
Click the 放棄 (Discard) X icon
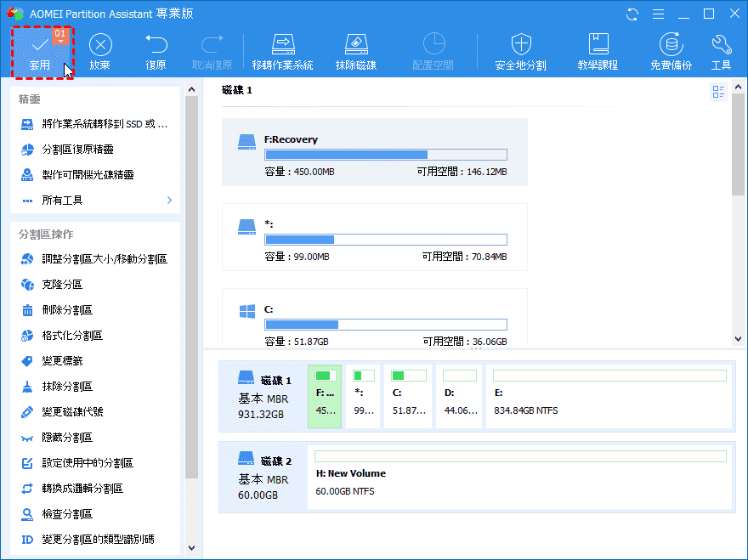point(100,45)
